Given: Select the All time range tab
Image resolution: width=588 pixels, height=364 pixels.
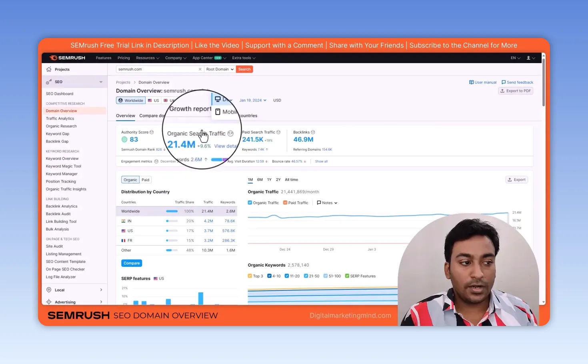Looking at the screenshot, I should (291, 180).
